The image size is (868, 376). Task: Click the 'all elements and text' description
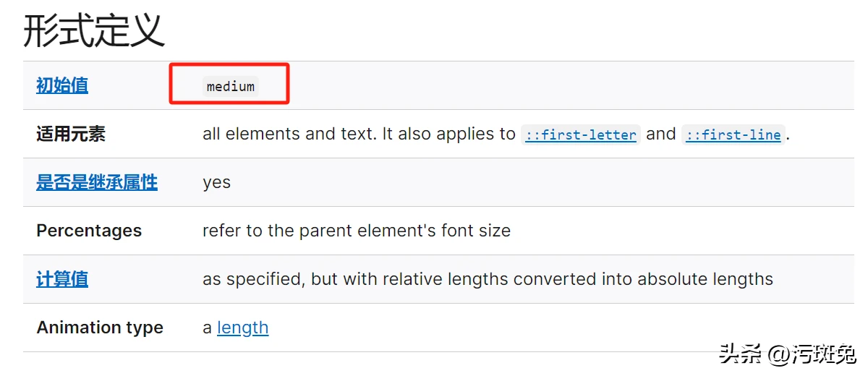tap(289, 134)
